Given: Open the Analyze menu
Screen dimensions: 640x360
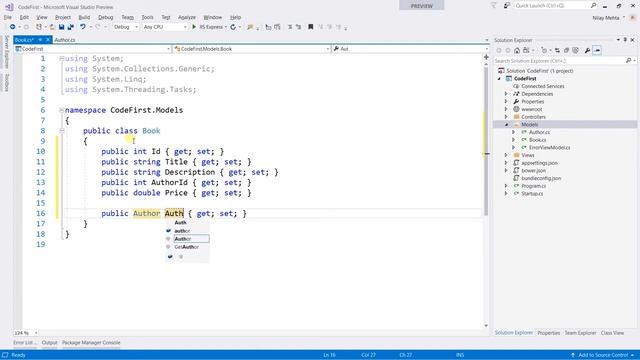Looking at the screenshot, I should click(x=187, y=17).
